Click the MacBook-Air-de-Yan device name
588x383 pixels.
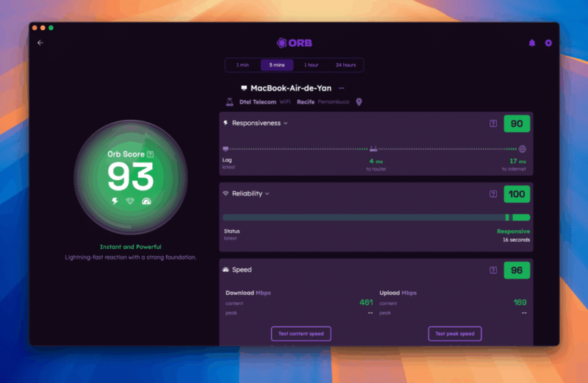[x=291, y=88]
